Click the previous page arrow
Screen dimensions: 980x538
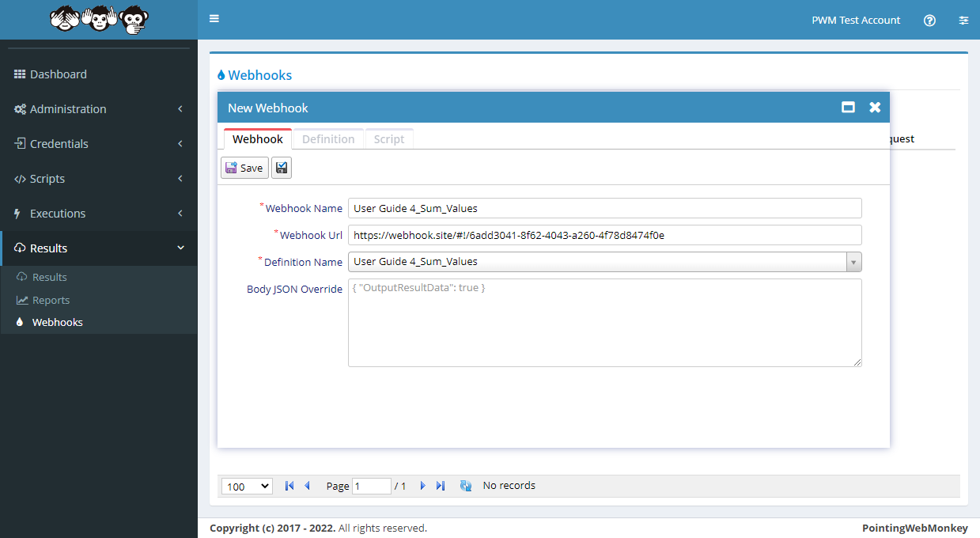click(307, 486)
